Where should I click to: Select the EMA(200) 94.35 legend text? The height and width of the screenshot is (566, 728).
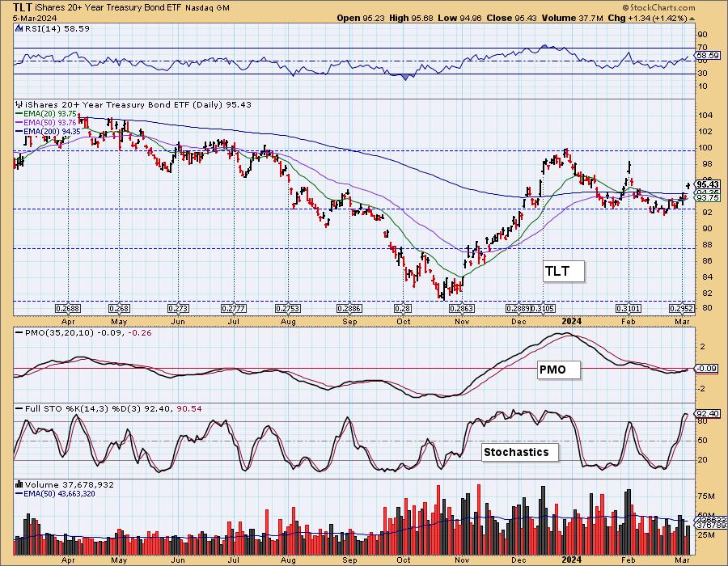click(x=52, y=131)
